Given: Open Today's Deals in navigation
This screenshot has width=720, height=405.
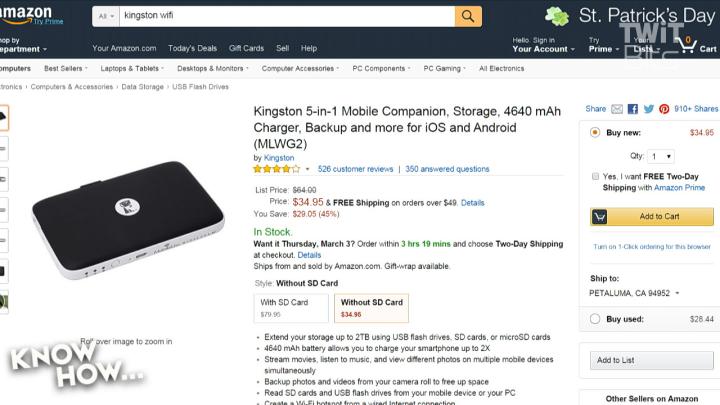Looking at the screenshot, I should pyautogui.click(x=193, y=48).
